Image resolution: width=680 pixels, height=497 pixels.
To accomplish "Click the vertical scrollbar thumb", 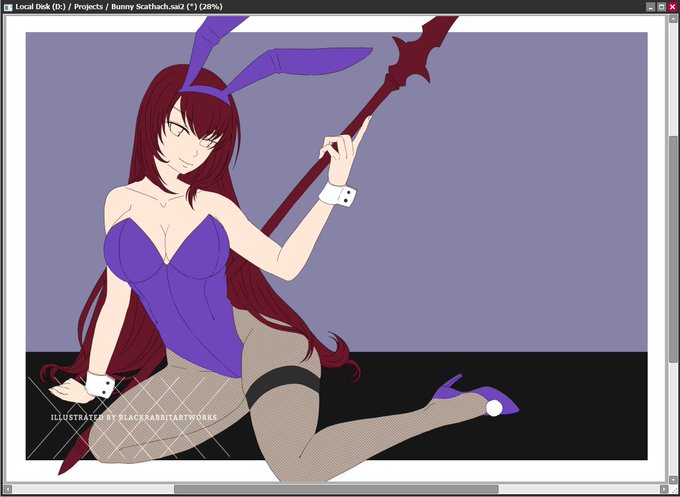I will 673,249.
